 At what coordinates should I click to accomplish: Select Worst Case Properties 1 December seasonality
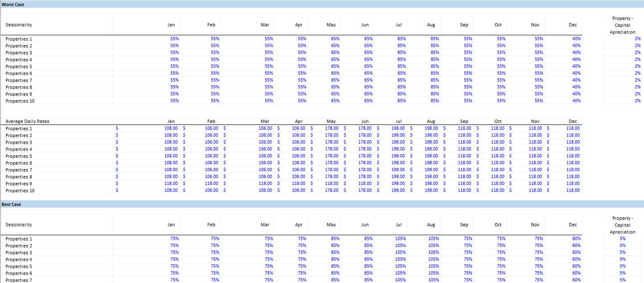coord(576,39)
